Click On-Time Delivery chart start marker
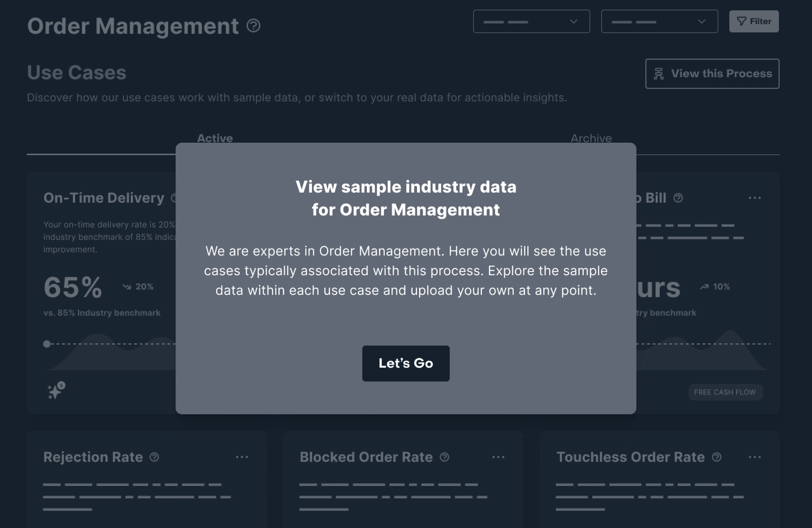Viewport: 812px width, 528px height. click(x=47, y=344)
